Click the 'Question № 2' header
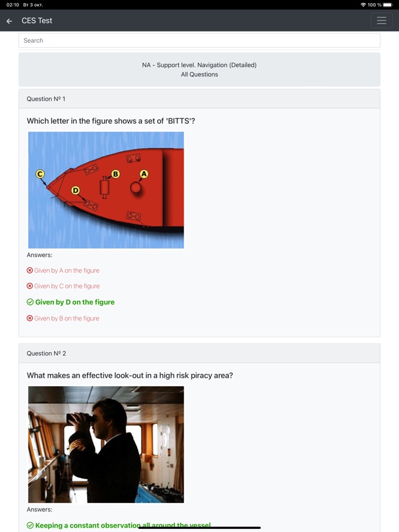 [199, 353]
